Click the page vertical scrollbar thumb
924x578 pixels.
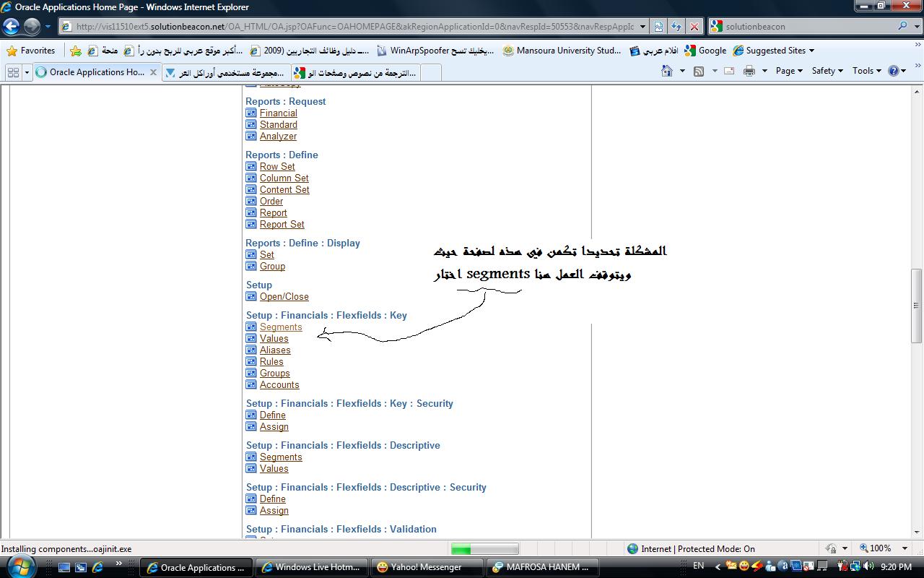click(916, 306)
